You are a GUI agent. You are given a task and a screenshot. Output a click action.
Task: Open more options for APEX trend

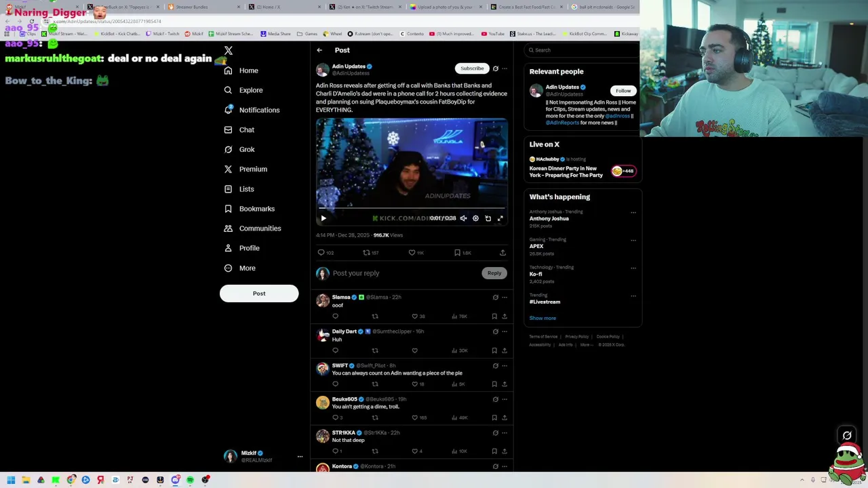coord(633,240)
